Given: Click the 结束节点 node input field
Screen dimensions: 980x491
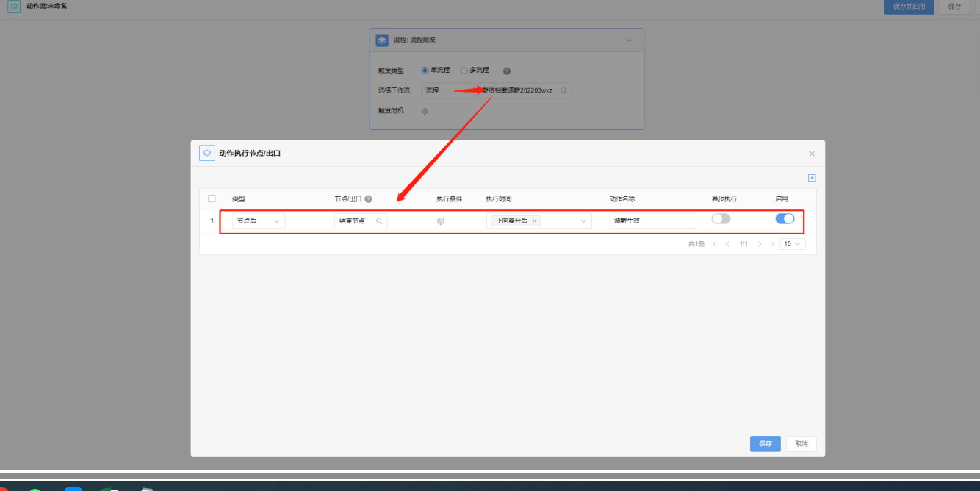Looking at the screenshot, I should click(361, 221).
